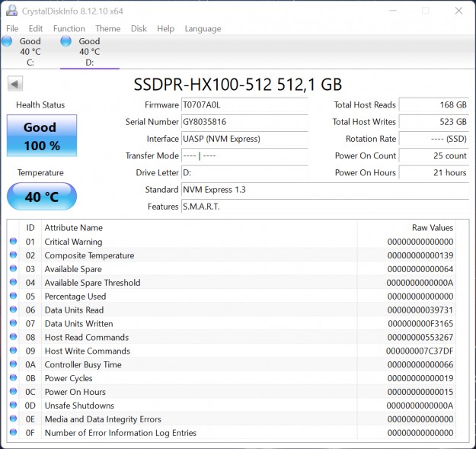Click the blue status orb for Critical Warning

13,242
